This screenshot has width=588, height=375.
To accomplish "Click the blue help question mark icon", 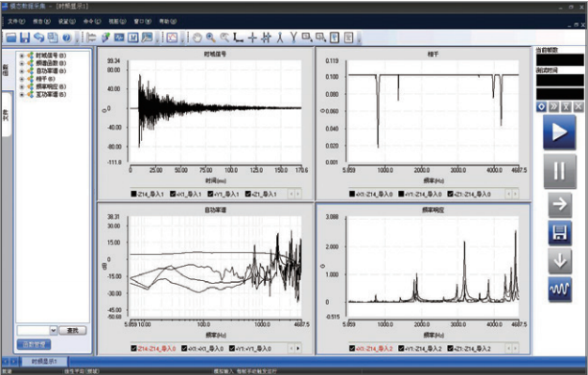I will tap(67, 38).
